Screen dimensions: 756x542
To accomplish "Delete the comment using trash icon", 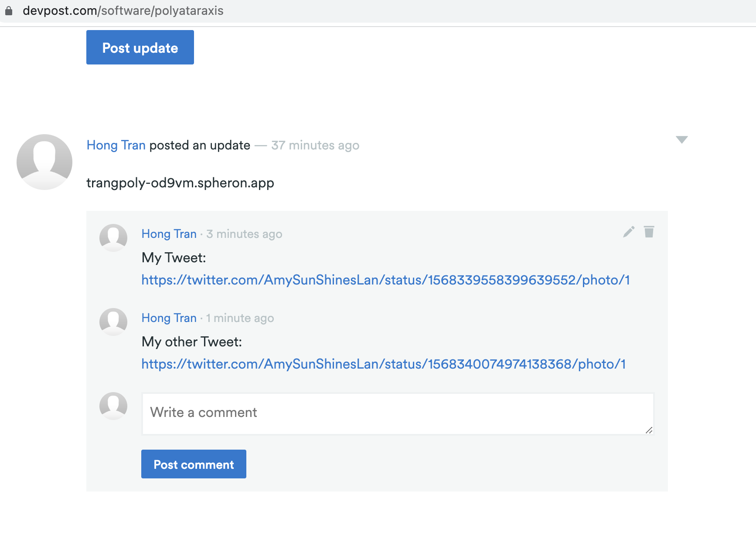I will tap(649, 232).
